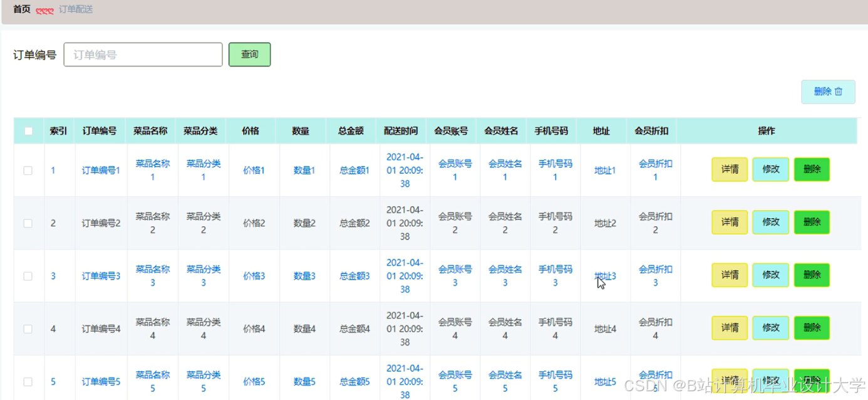Click 修改 for order 订单编号1
This screenshot has width=868, height=400.
771,169
